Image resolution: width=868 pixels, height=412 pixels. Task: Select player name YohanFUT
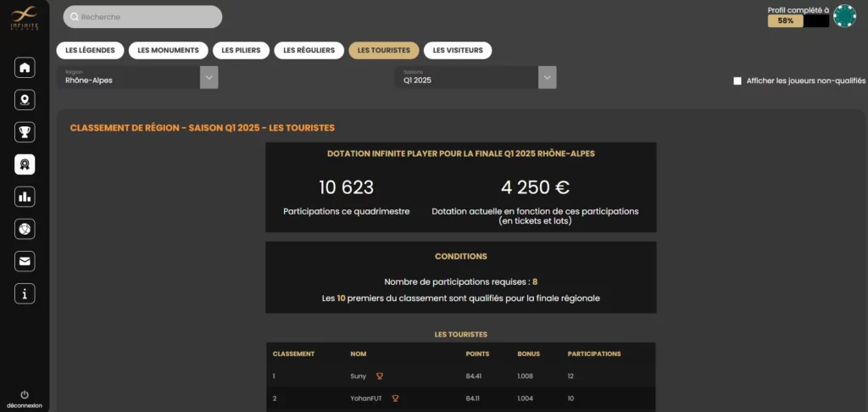(x=366, y=398)
